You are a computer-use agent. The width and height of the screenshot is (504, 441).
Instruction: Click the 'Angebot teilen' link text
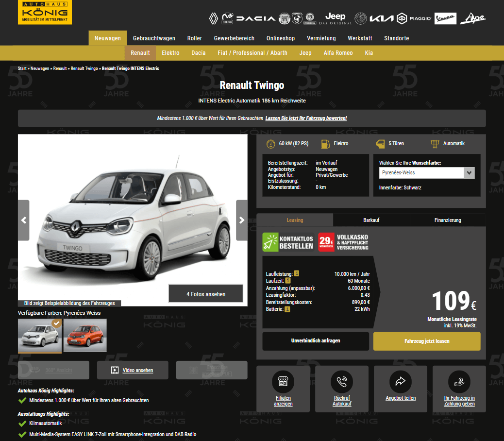(x=401, y=398)
